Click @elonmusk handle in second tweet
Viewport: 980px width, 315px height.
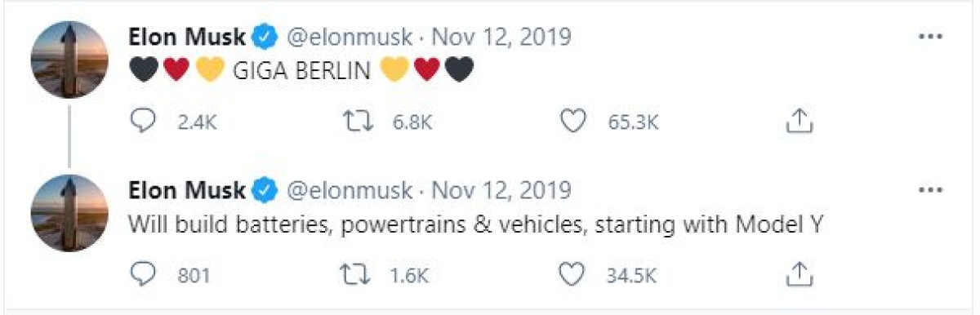[349, 190]
